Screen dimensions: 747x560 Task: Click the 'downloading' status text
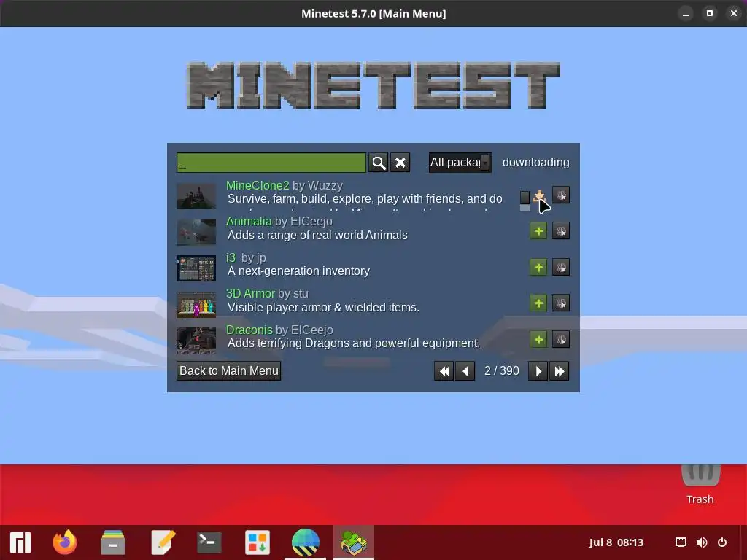pos(535,163)
